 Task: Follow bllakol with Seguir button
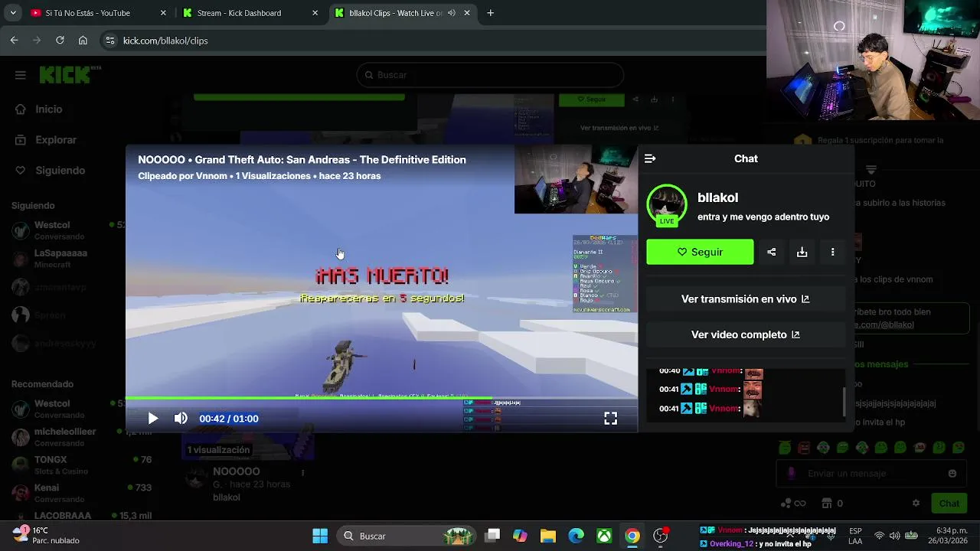coord(700,252)
